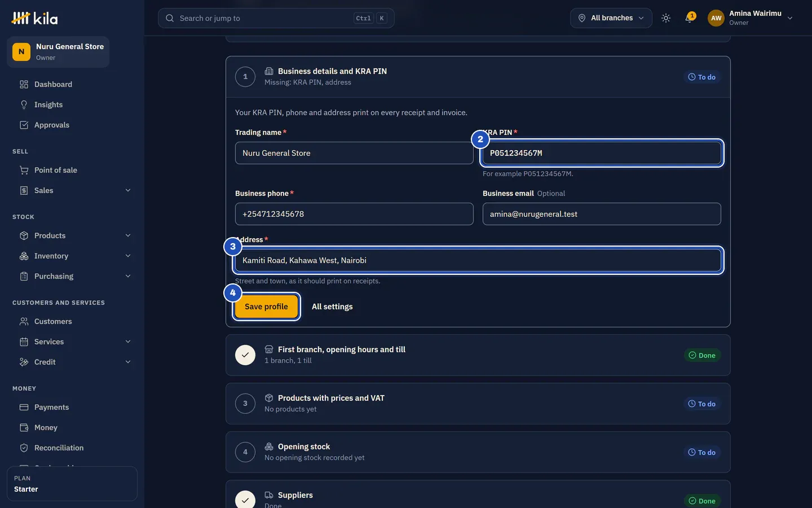Open the Amina Wairimu account menu
812x508 pixels.
click(751, 18)
